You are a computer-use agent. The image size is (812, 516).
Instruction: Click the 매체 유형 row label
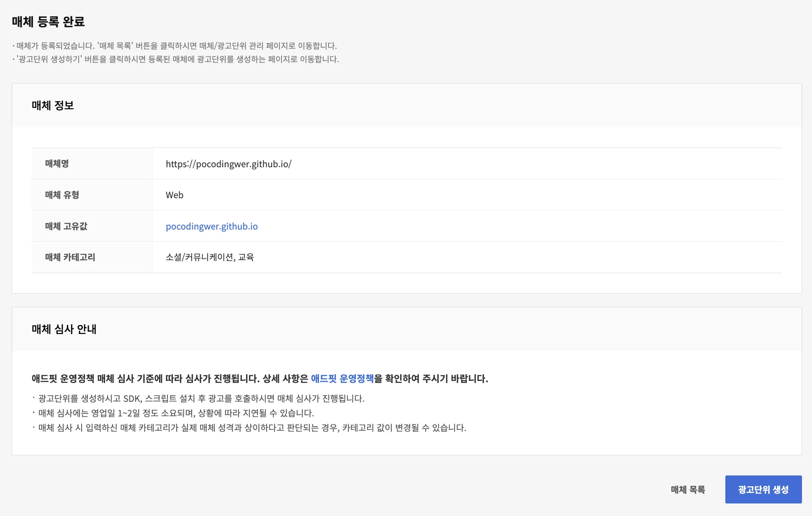(62, 195)
